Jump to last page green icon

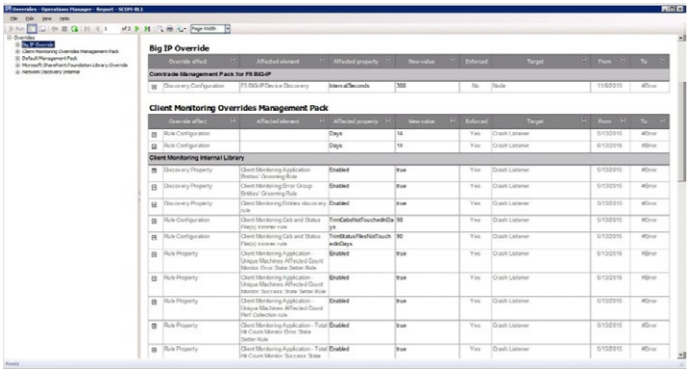pyautogui.click(x=147, y=29)
